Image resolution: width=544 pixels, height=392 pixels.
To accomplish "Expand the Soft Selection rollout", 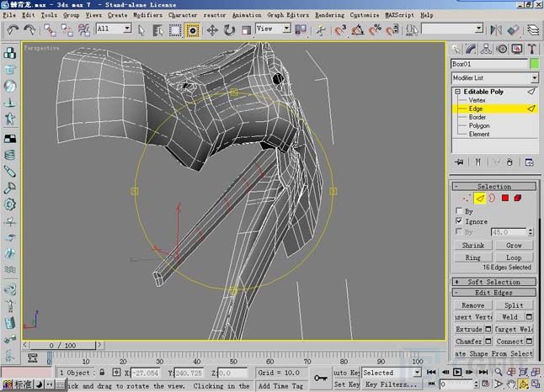I will [x=493, y=282].
